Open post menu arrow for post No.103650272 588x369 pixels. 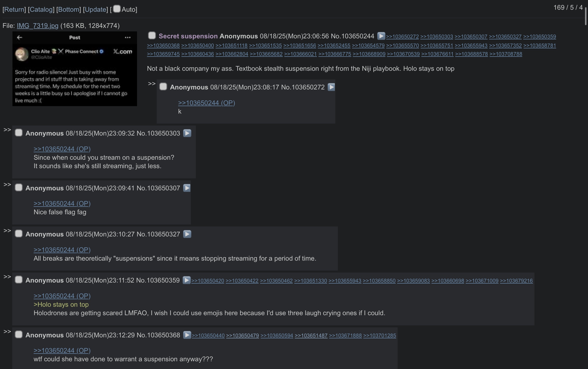pyautogui.click(x=331, y=87)
